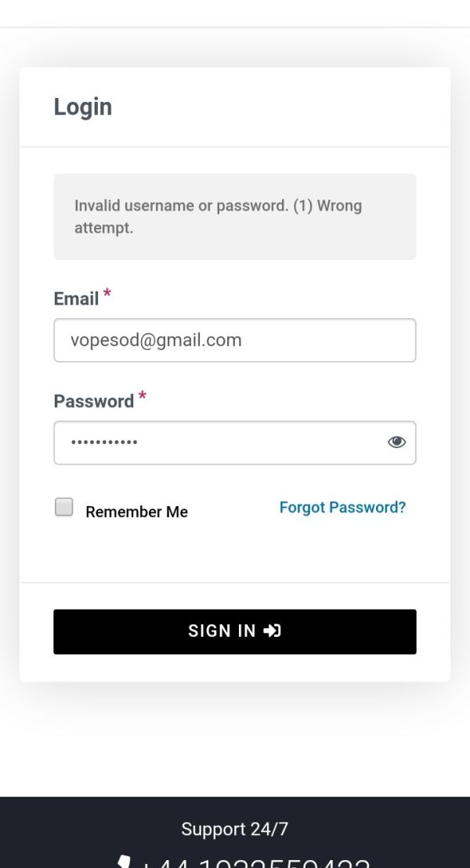Viewport: 470px width, 868px height.
Task: Click the phone icon in the footer
Action: tap(124, 863)
